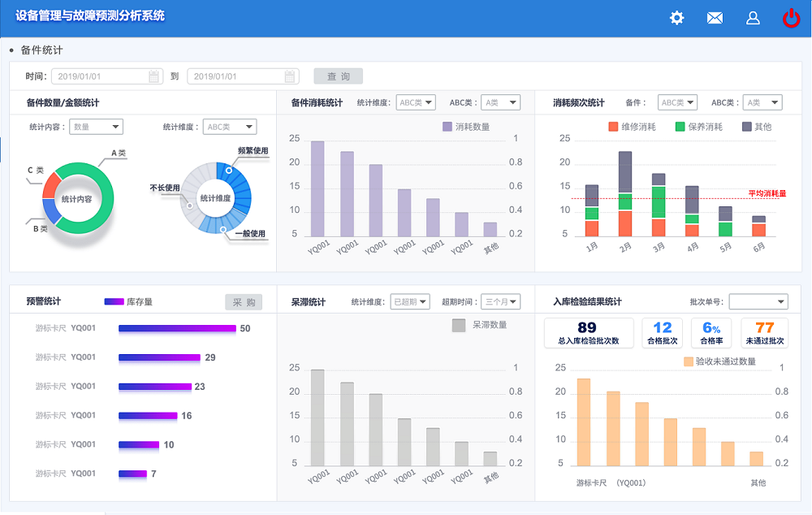
Task: Toggle the 保养消耗 legend marker
Action: 680,127
